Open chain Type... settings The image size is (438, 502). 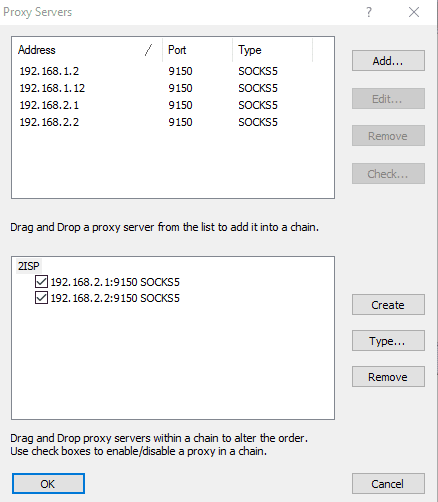(388, 341)
